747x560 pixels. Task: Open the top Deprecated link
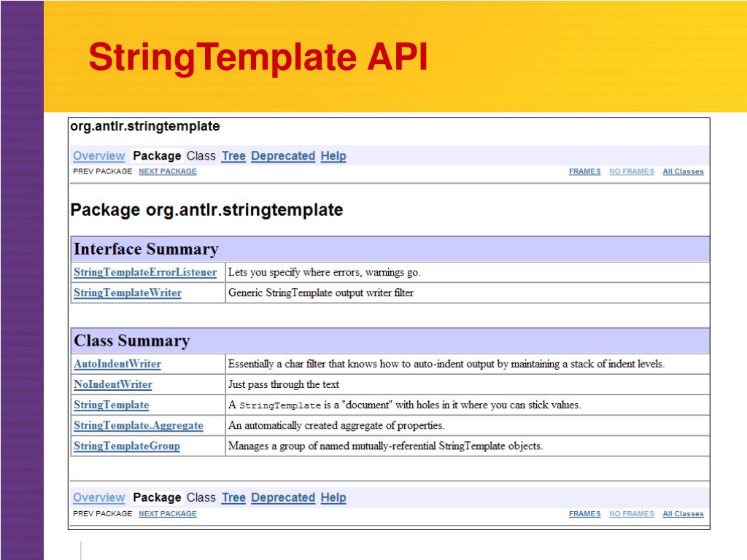[x=283, y=156]
